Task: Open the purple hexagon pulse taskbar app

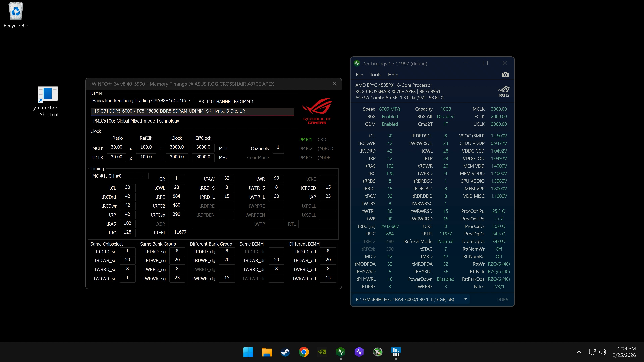Action: [359, 352]
